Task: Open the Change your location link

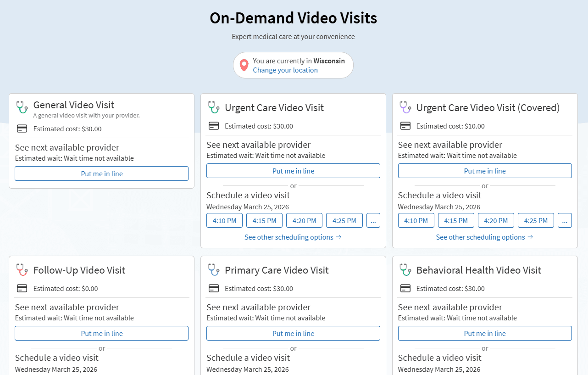Action: click(285, 70)
